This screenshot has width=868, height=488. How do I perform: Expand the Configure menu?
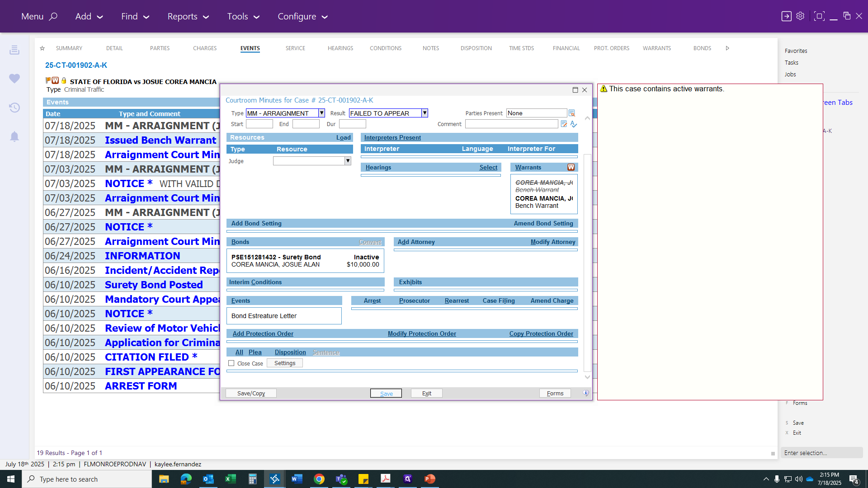[x=302, y=16]
